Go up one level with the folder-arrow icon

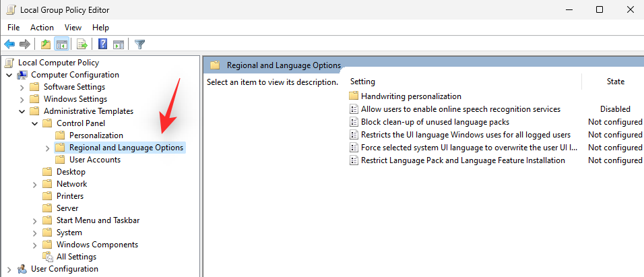click(x=46, y=44)
